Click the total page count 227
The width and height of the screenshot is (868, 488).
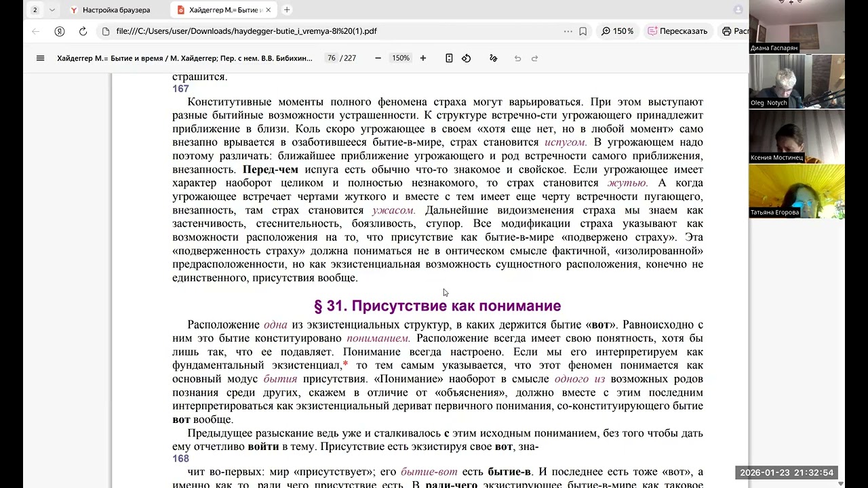click(x=349, y=58)
